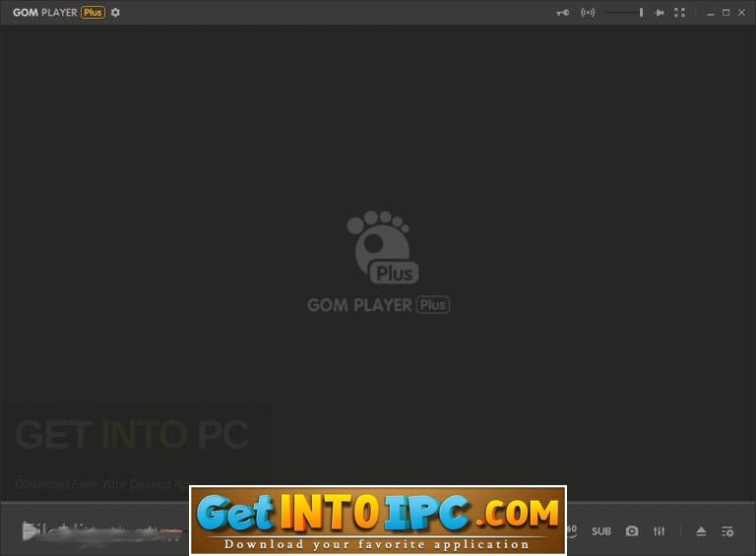Viewport: 756px width, 556px height.
Task: Click the GOM PLAYER Plus title logo
Action: pyautogui.click(x=59, y=13)
